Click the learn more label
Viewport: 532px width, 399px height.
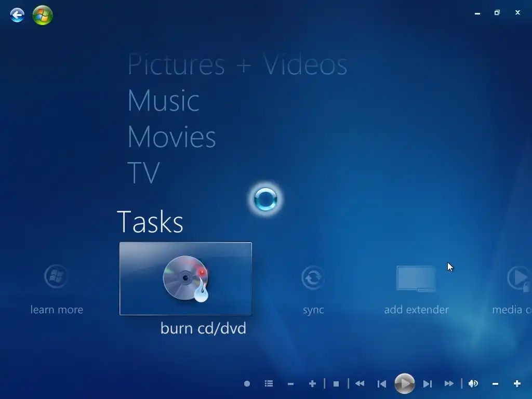tap(57, 310)
